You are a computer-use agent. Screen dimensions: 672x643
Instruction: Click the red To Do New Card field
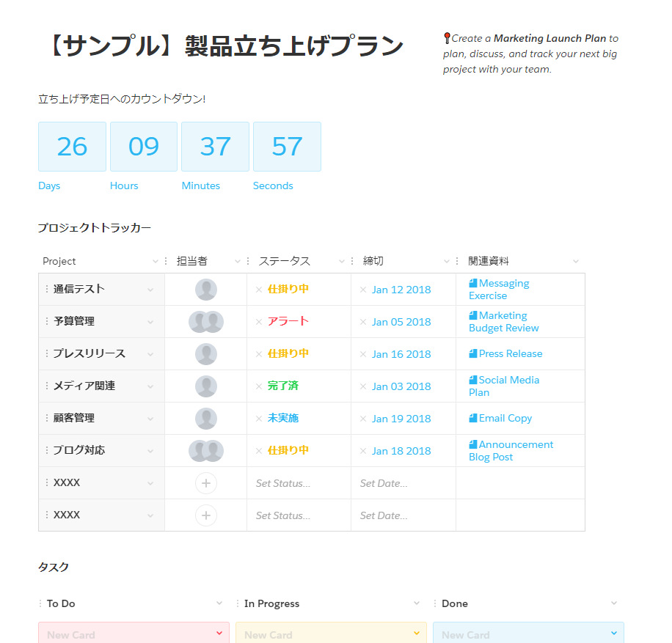pos(125,634)
